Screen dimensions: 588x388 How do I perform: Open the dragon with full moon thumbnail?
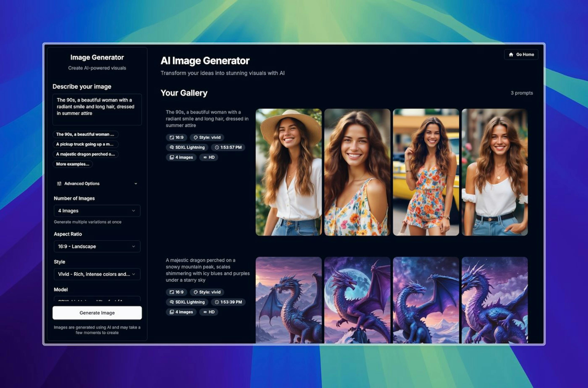[x=357, y=299]
